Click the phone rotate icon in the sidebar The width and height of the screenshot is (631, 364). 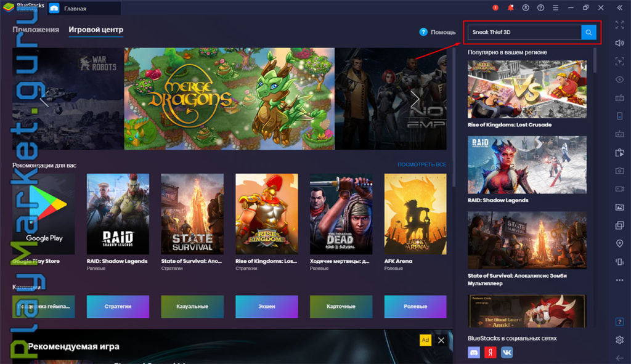coord(619,116)
